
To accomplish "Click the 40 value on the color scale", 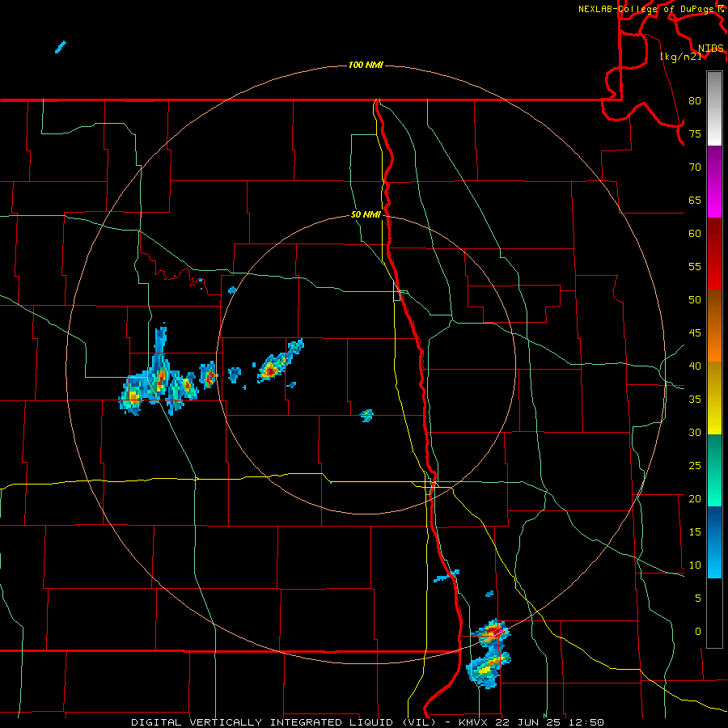I will click(695, 366).
